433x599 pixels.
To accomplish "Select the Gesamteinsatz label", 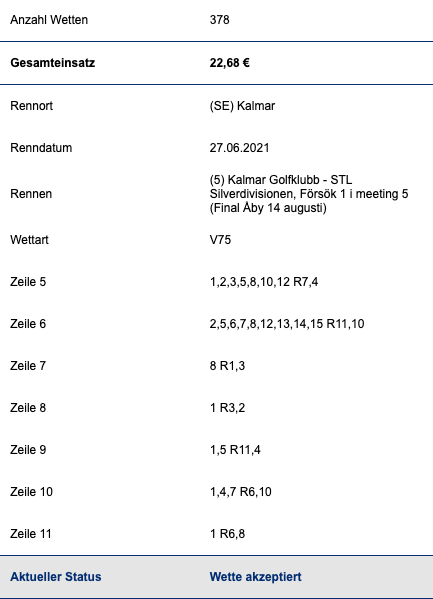I will click(x=52, y=63).
